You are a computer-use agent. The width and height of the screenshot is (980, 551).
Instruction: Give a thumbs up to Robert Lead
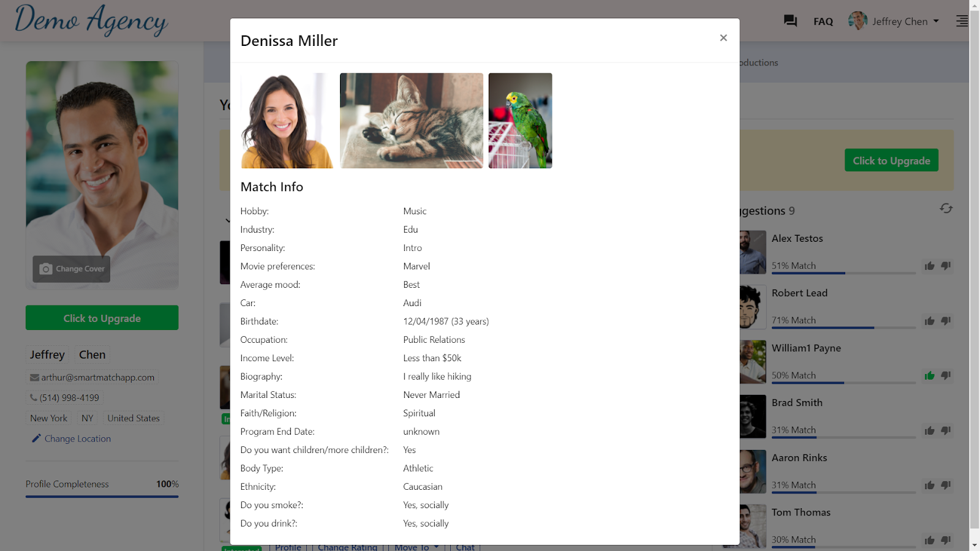(x=929, y=320)
